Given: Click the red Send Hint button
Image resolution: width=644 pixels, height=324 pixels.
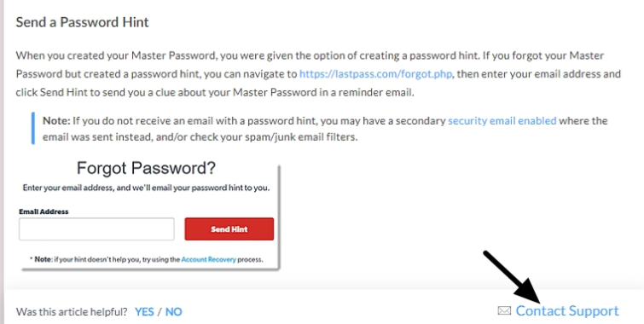Looking at the screenshot, I should [229, 229].
